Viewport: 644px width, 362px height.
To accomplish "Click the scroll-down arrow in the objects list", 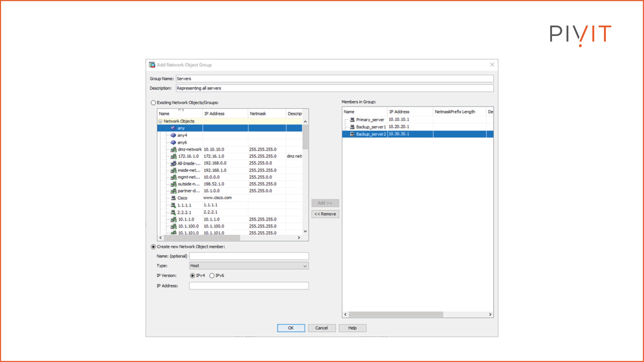I will pyautogui.click(x=305, y=231).
